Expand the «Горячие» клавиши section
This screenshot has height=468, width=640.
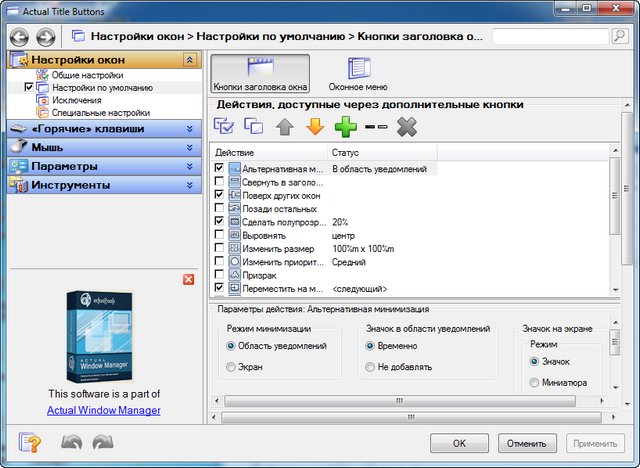pos(189,129)
